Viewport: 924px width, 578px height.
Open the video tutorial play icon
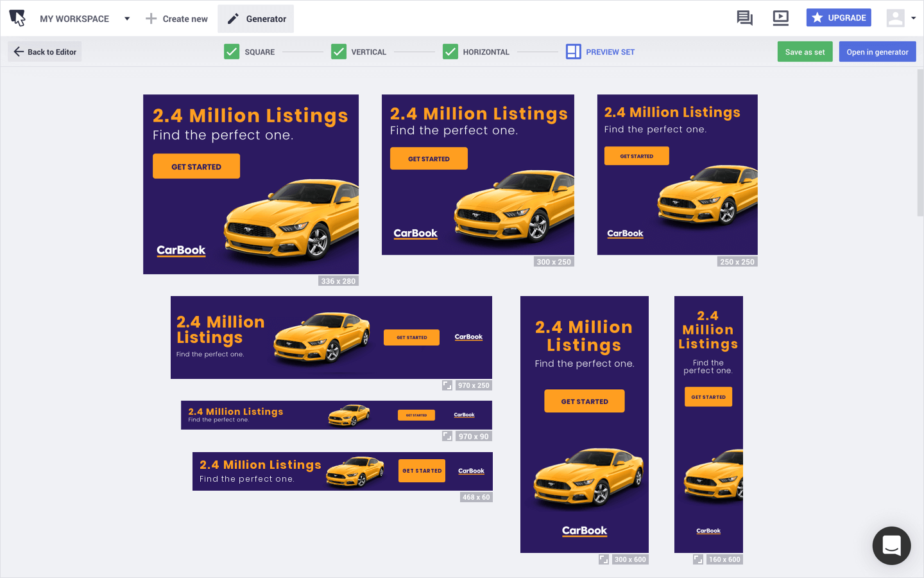(780, 18)
